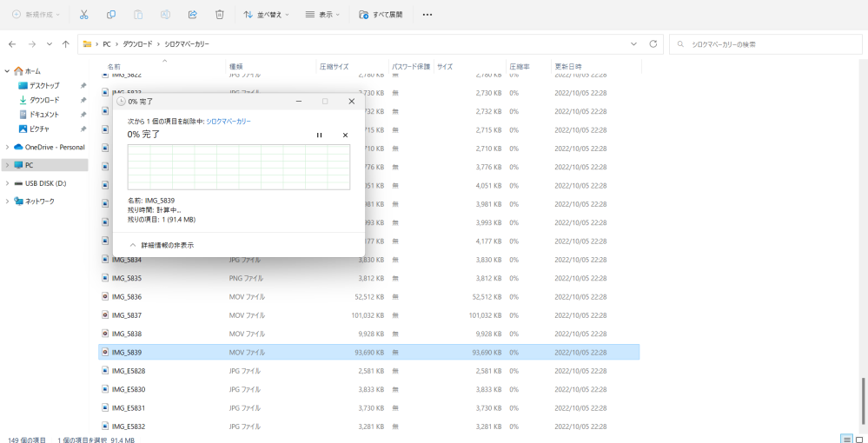Expand the USB DISK (D:) node
The image size is (868, 443).
tap(7, 183)
